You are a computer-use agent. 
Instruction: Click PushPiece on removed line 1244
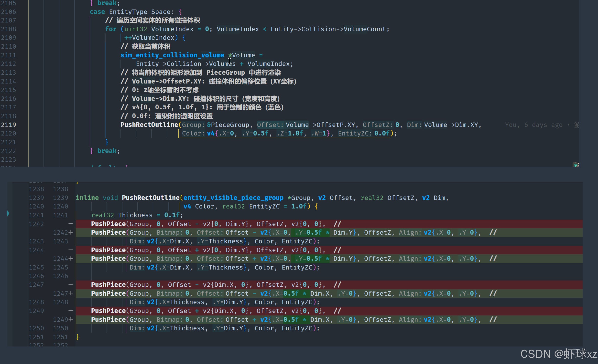[x=109, y=250]
